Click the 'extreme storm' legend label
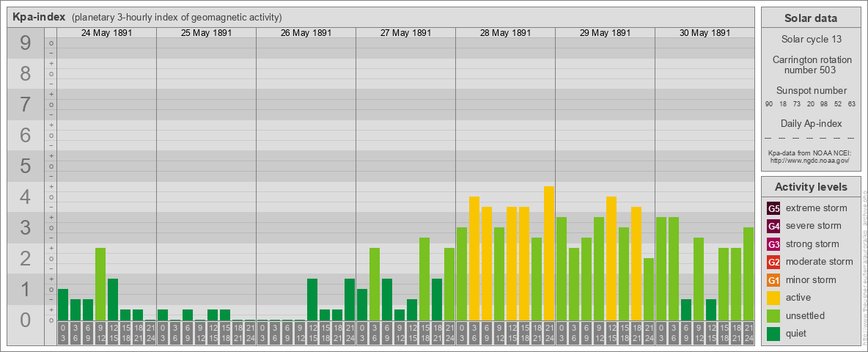The width and height of the screenshot is (868, 352). [x=817, y=209]
